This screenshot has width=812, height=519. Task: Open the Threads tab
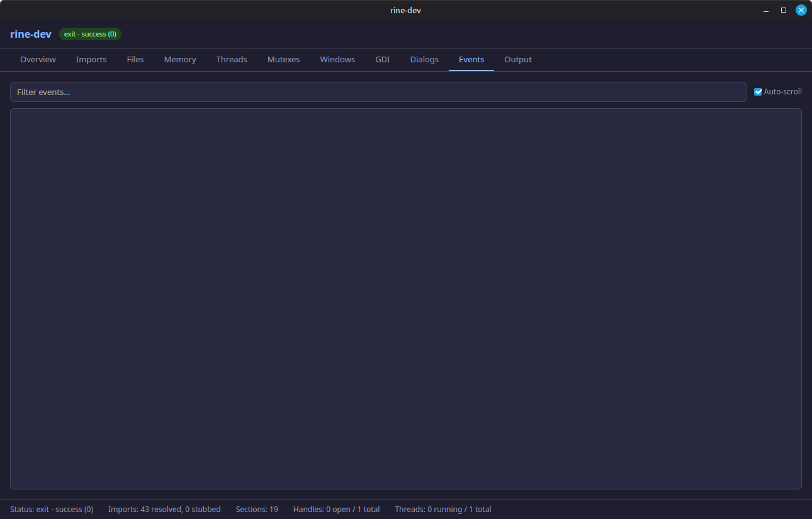(231, 59)
